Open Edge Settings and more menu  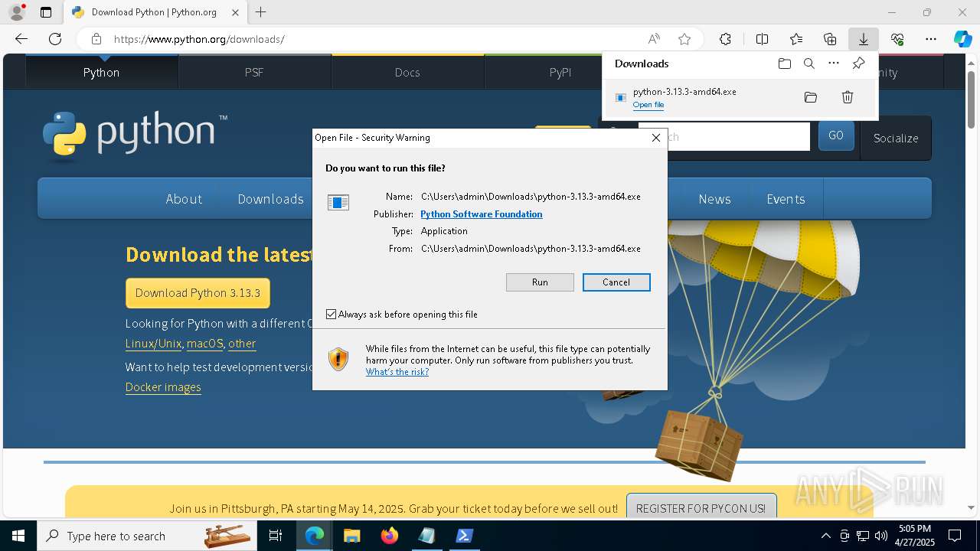click(x=931, y=39)
